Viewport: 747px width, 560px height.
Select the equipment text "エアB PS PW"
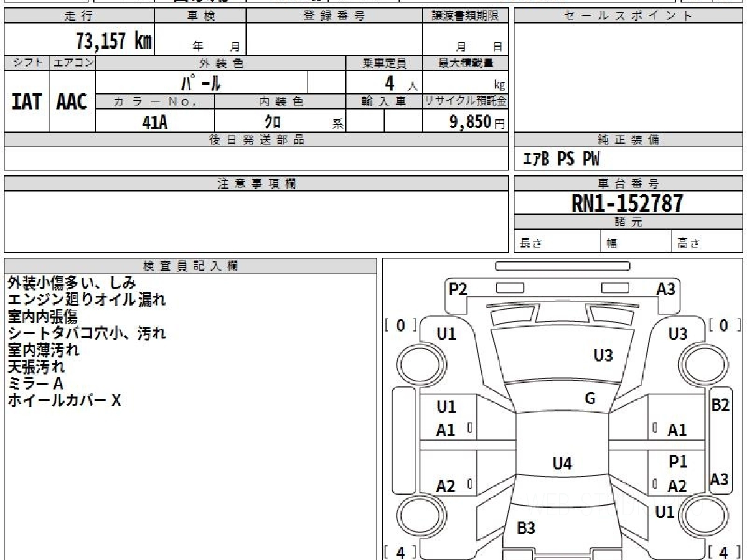[561, 160]
